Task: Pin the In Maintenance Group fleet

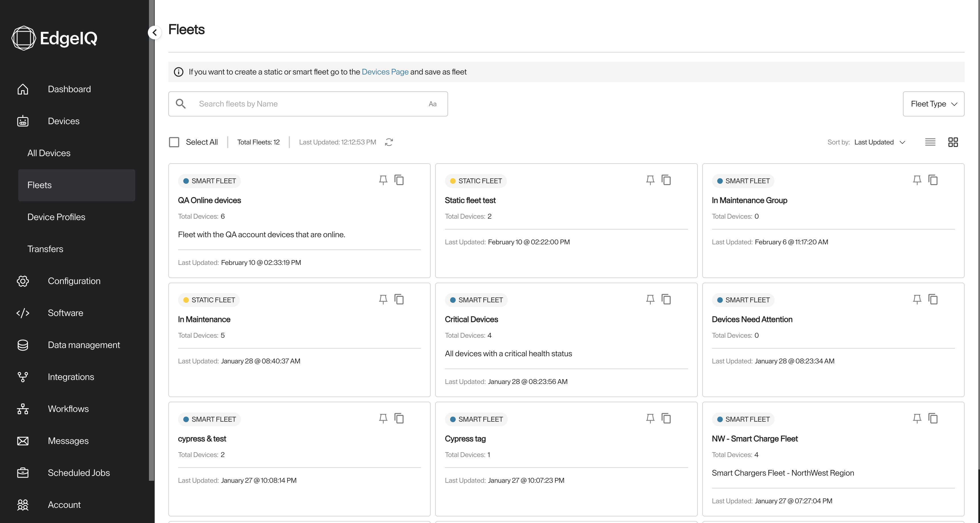Action: [x=917, y=180]
